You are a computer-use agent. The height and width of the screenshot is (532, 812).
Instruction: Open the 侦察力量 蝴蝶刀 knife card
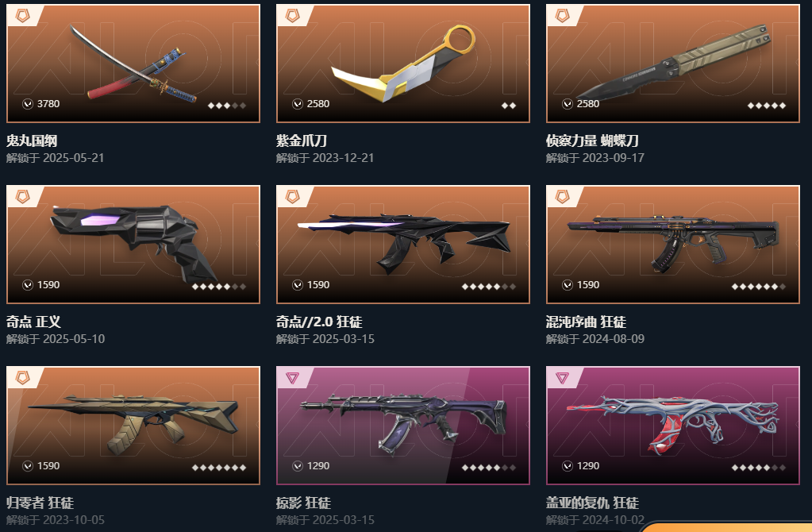(x=672, y=64)
